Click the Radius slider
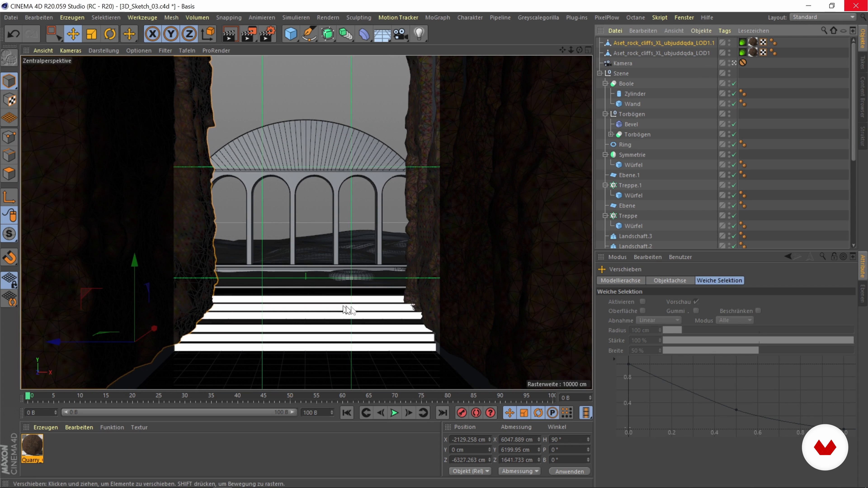868x488 pixels. point(758,330)
